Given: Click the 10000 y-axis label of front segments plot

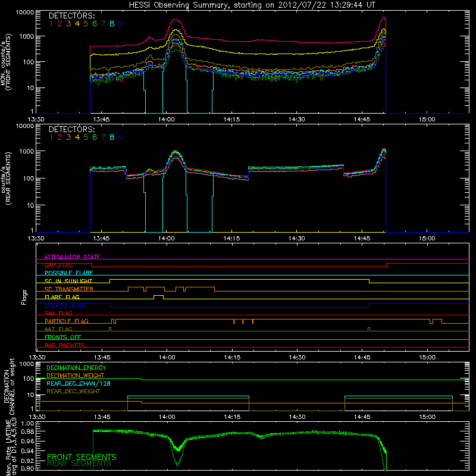Looking at the screenshot, I should tap(25, 12).
